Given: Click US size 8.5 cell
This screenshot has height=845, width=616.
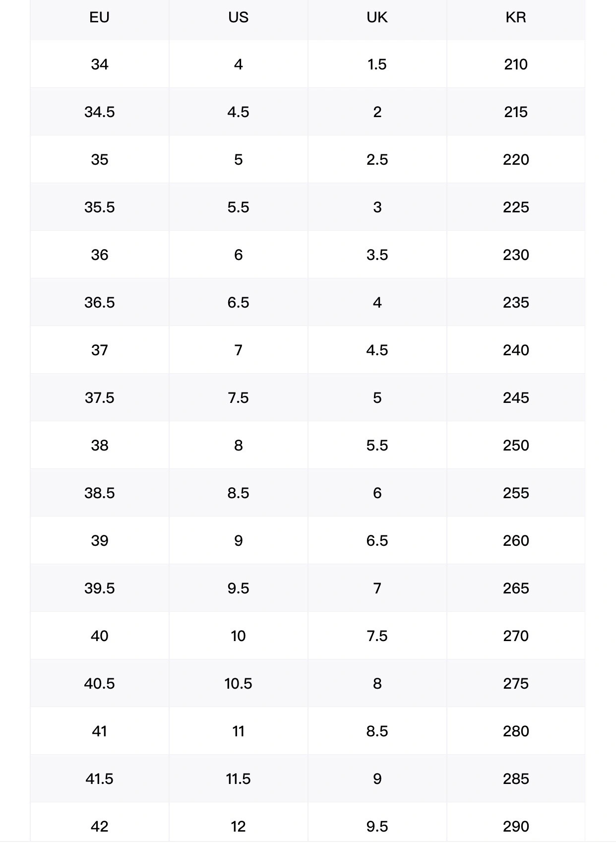Looking at the screenshot, I should tap(238, 493).
